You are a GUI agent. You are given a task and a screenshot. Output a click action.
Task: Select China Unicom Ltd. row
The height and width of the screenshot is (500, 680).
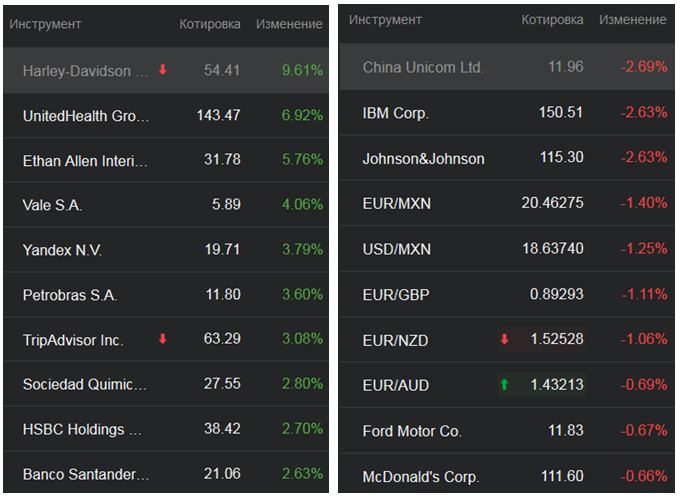(423, 68)
